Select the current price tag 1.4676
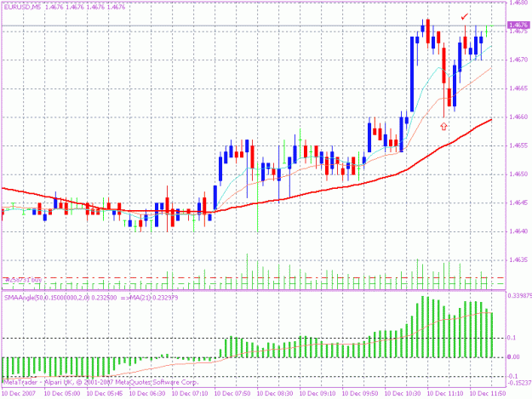This screenshot has height=399, width=532. click(518, 25)
